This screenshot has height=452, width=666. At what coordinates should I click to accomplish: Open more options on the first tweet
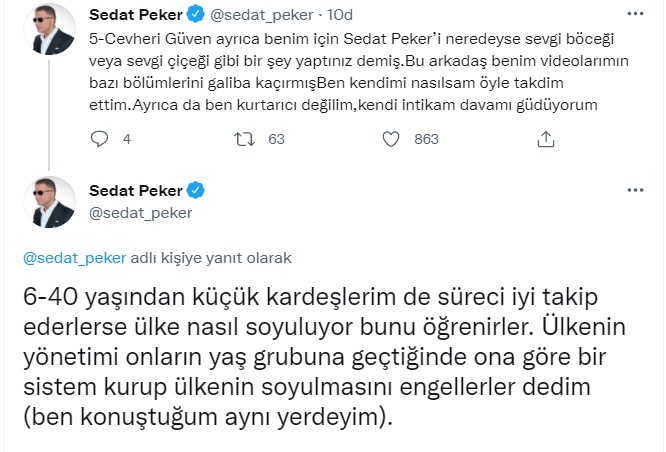[x=635, y=14]
